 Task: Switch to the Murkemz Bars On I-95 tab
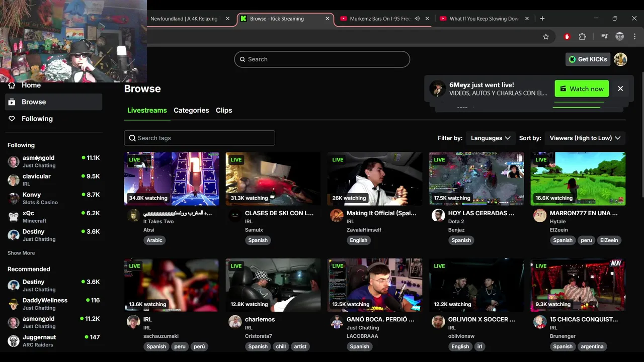coord(380,19)
